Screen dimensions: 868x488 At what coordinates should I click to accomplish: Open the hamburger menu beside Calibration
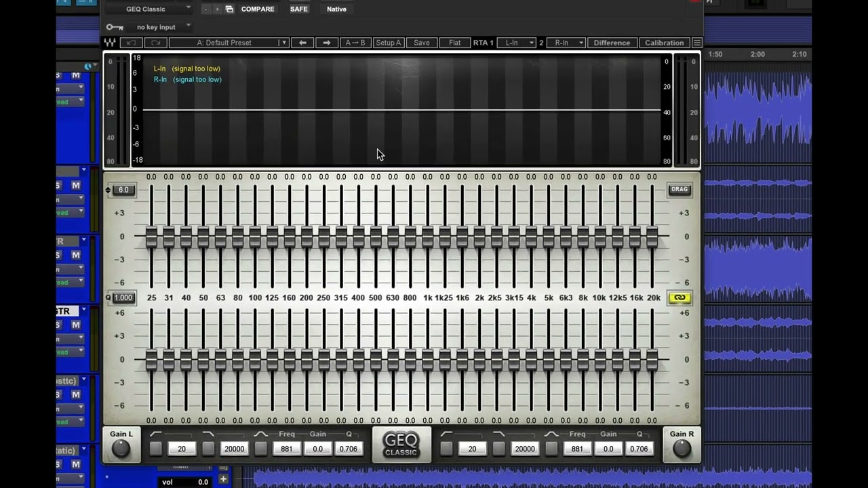[696, 43]
